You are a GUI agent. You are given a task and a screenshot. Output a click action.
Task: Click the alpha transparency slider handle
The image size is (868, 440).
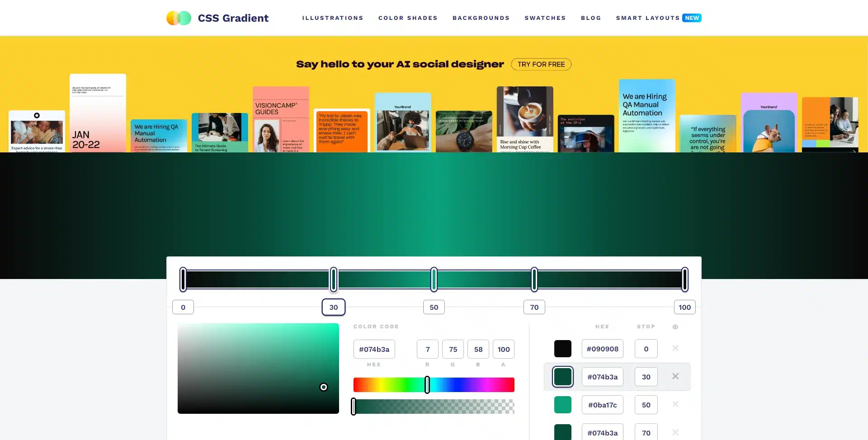point(354,407)
